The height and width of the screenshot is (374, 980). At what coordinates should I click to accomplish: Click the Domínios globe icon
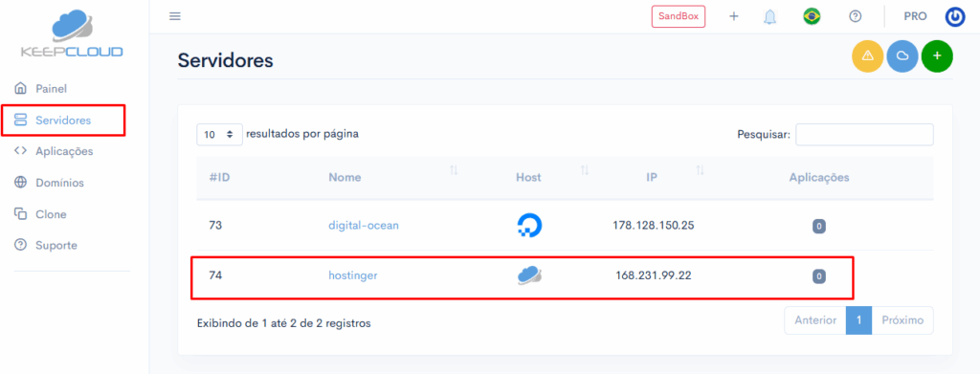(21, 183)
